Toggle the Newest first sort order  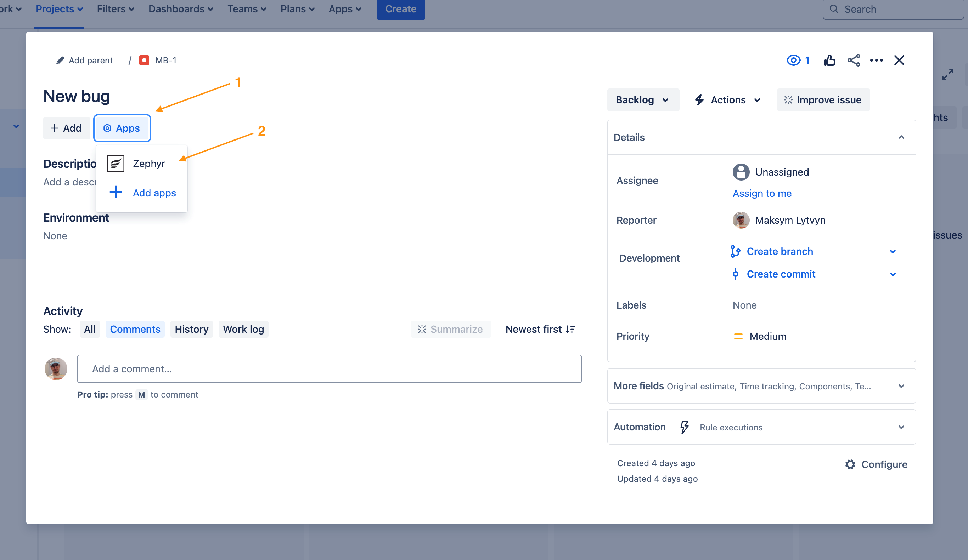(x=540, y=329)
